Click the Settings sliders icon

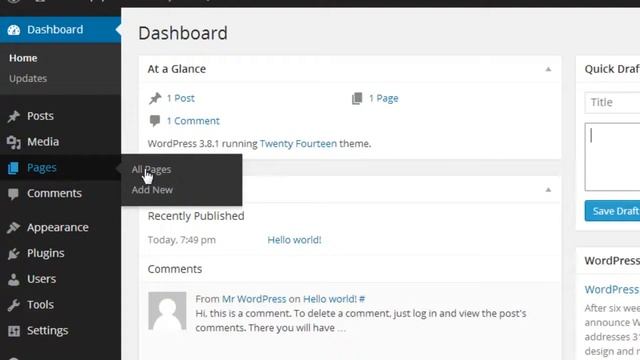click(13, 331)
